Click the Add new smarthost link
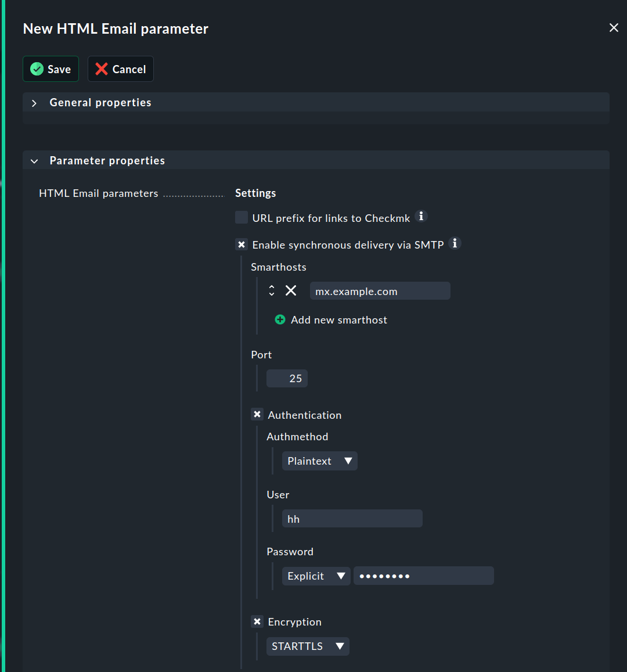Image resolution: width=627 pixels, height=672 pixels. [339, 319]
